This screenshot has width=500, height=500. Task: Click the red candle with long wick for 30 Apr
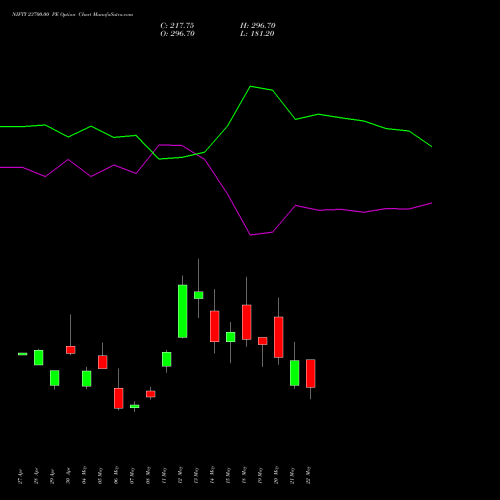[x=71, y=350]
